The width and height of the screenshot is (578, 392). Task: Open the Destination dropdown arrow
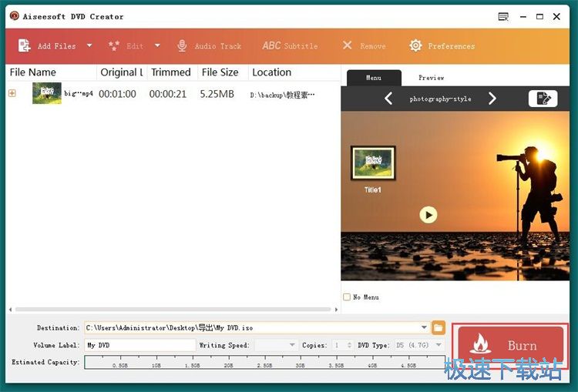425,327
